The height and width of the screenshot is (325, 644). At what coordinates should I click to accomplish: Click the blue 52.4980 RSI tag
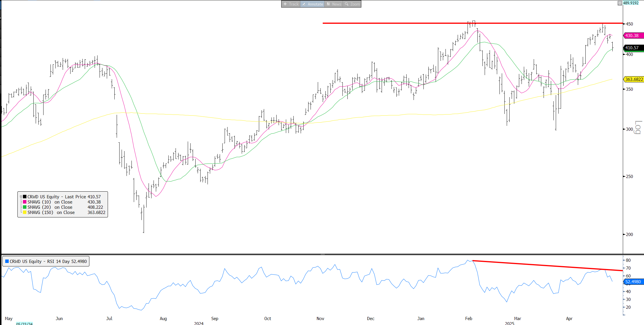633,282
